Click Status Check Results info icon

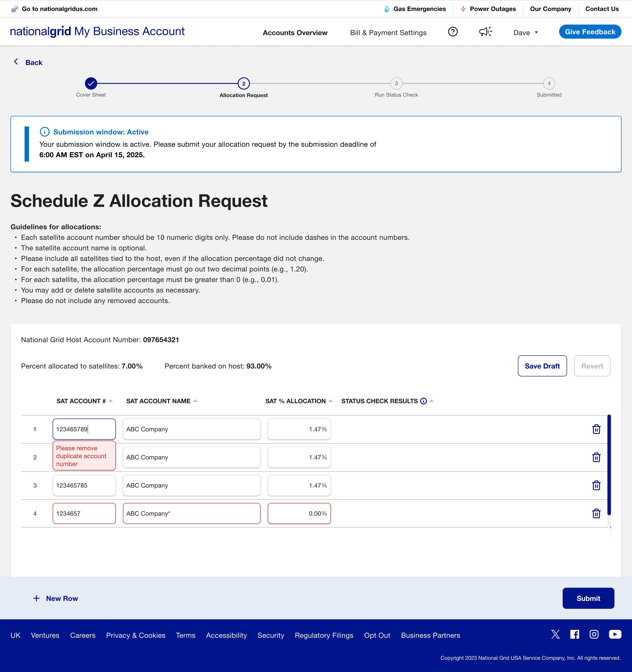tap(423, 401)
